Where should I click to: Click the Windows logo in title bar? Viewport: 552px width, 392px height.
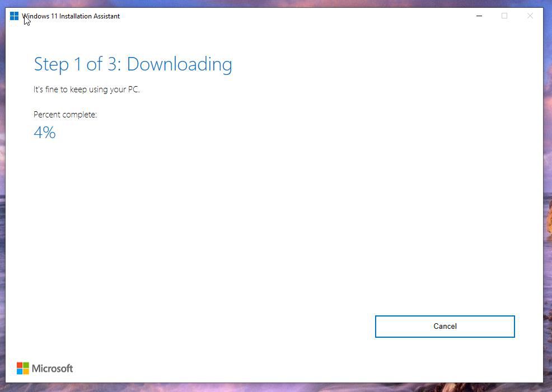[x=14, y=16]
